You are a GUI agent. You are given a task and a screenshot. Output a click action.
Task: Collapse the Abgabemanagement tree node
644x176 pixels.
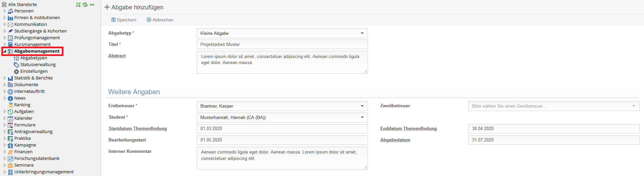tap(5, 51)
